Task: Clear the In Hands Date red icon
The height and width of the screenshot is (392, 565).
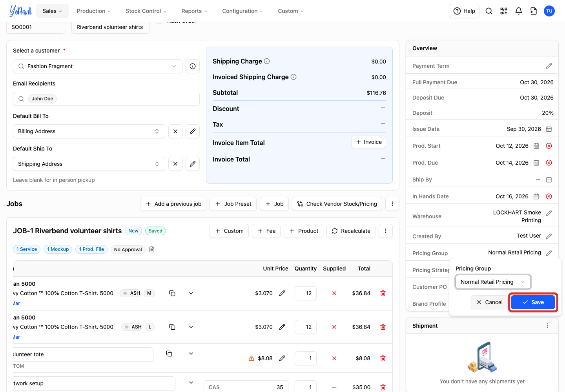Action: [549, 196]
